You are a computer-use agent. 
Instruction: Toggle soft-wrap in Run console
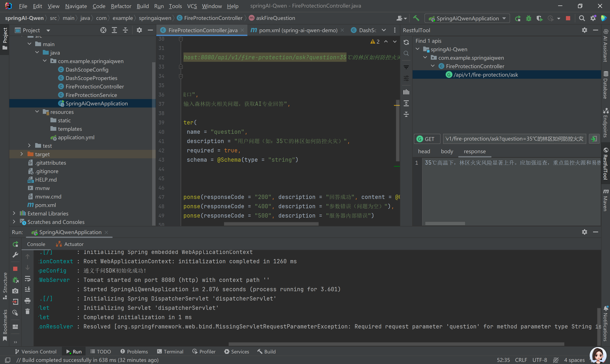click(28, 279)
